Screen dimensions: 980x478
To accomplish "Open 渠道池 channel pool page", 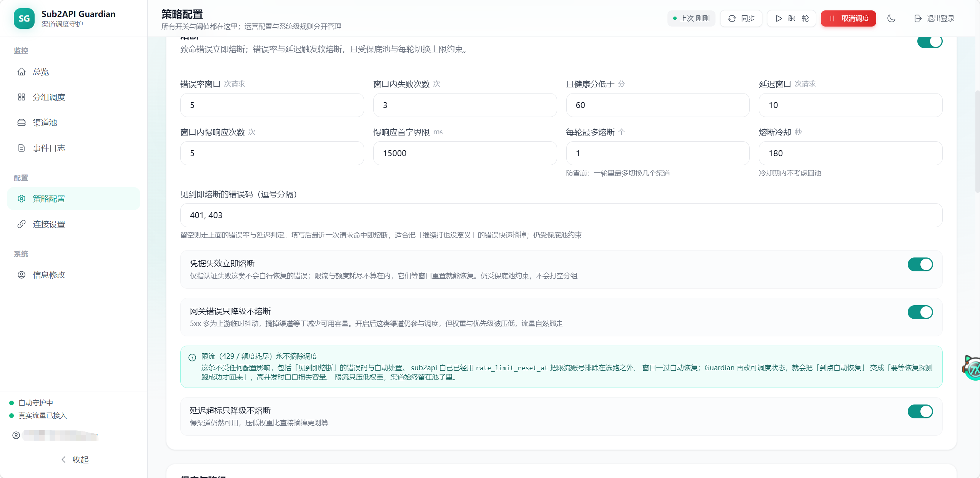I will (x=73, y=123).
